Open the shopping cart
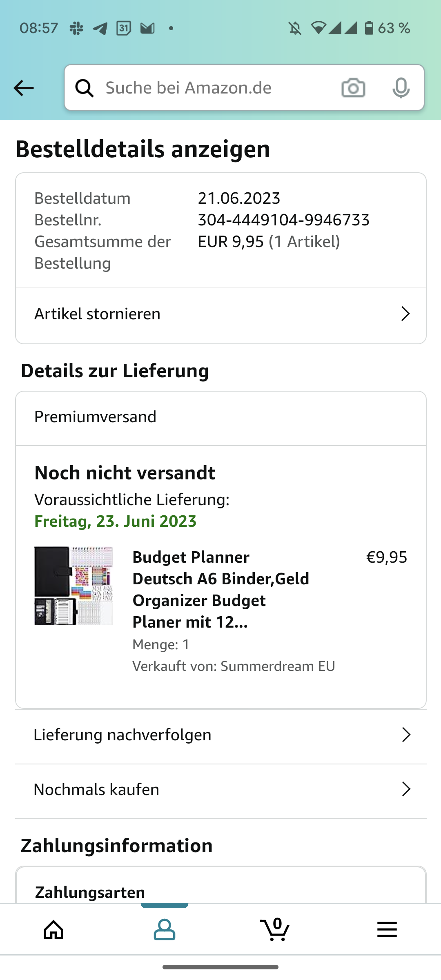The height and width of the screenshot is (980, 441). 275,930
